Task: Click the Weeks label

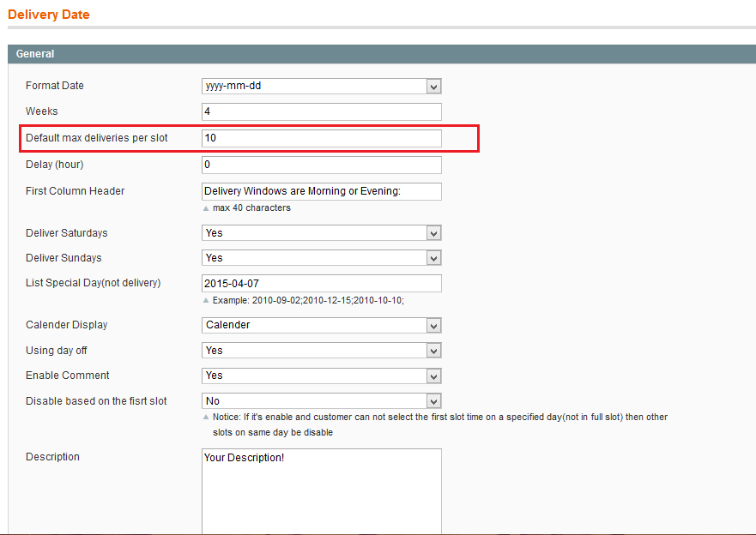Action: [x=41, y=111]
